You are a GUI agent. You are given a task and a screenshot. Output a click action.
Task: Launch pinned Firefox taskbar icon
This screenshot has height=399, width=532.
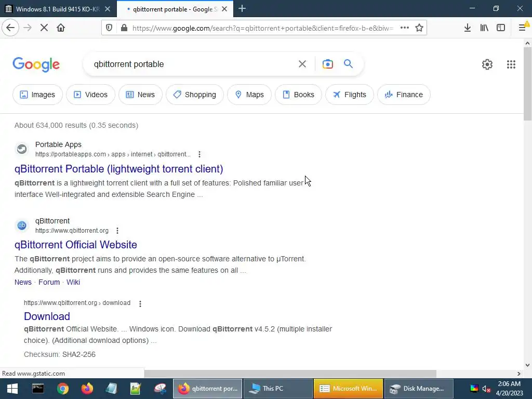87,389
